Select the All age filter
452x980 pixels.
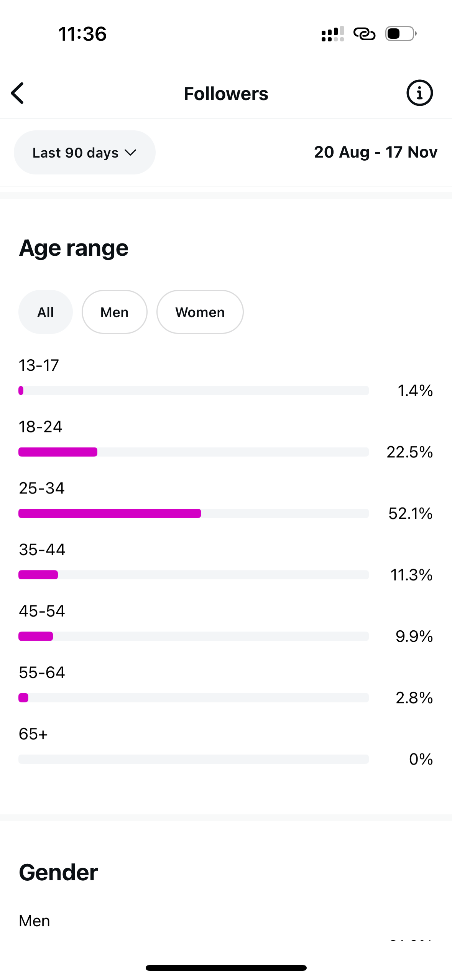click(45, 312)
